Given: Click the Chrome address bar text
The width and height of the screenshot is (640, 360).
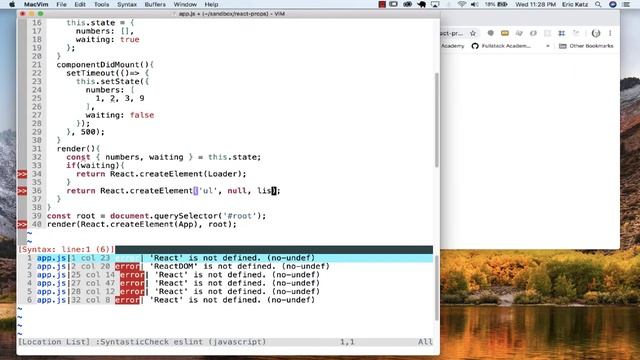Looking at the screenshot, I should tap(452, 33).
